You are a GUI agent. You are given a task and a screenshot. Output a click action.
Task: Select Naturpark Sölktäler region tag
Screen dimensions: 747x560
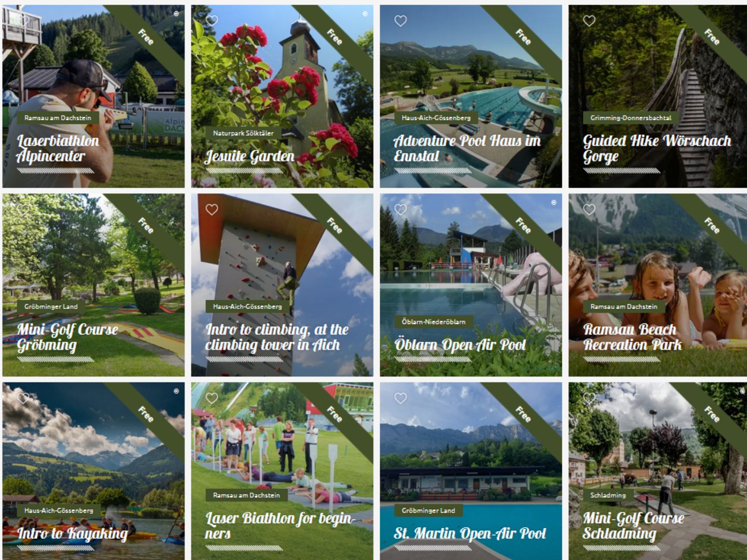243,133
